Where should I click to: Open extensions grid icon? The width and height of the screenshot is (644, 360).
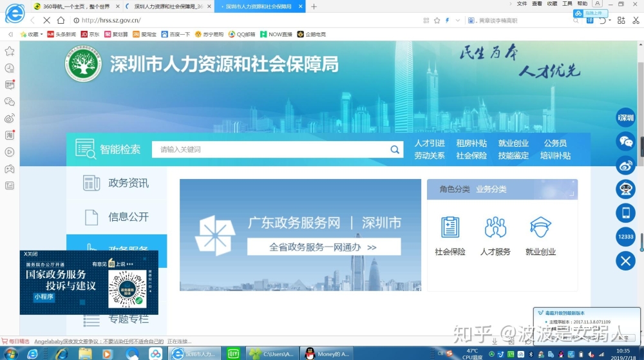(x=621, y=20)
